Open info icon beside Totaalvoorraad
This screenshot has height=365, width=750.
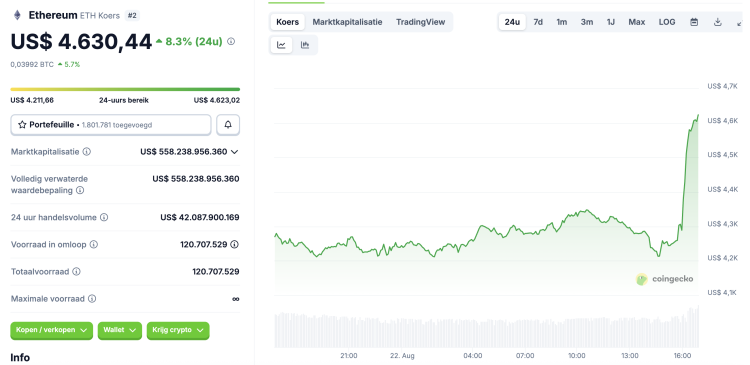(77, 272)
